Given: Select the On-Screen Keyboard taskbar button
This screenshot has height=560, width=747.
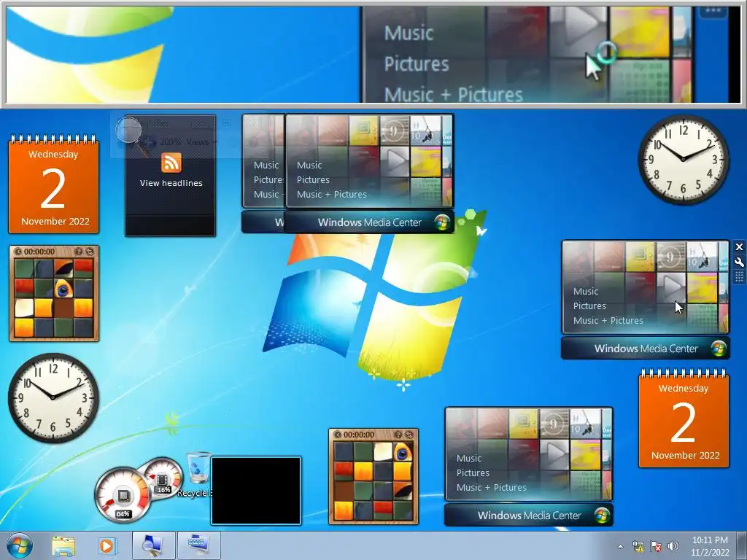Looking at the screenshot, I should coord(198,545).
